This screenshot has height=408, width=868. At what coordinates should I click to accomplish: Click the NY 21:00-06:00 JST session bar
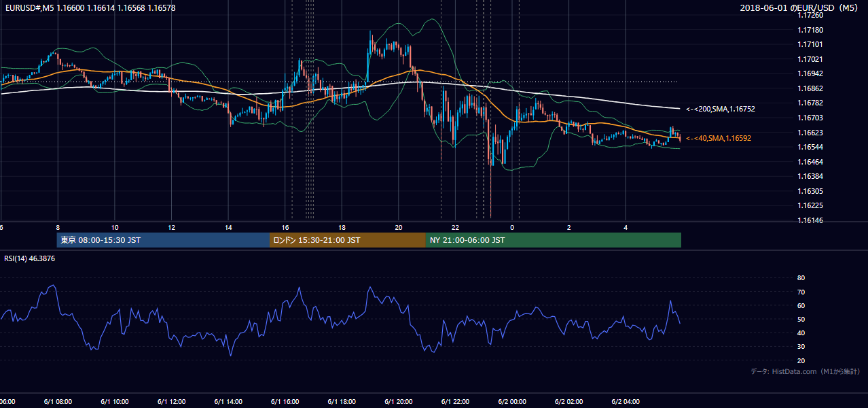pos(554,240)
